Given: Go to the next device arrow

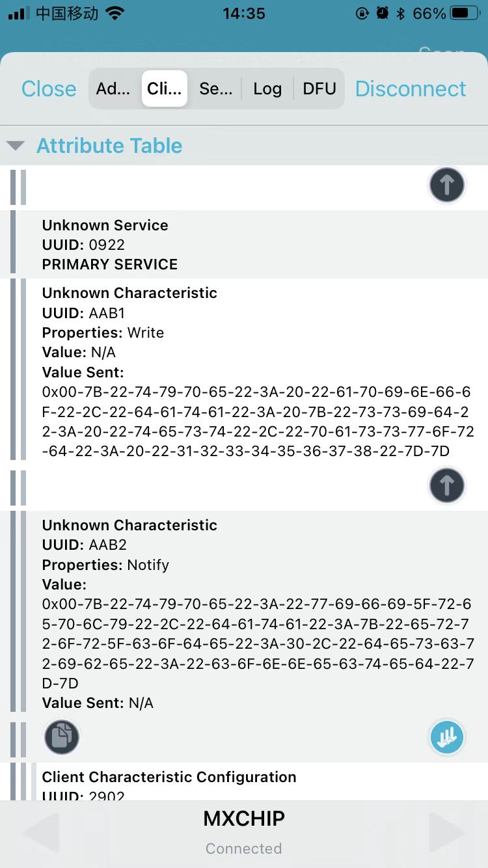Looking at the screenshot, I should coord(446,832).
